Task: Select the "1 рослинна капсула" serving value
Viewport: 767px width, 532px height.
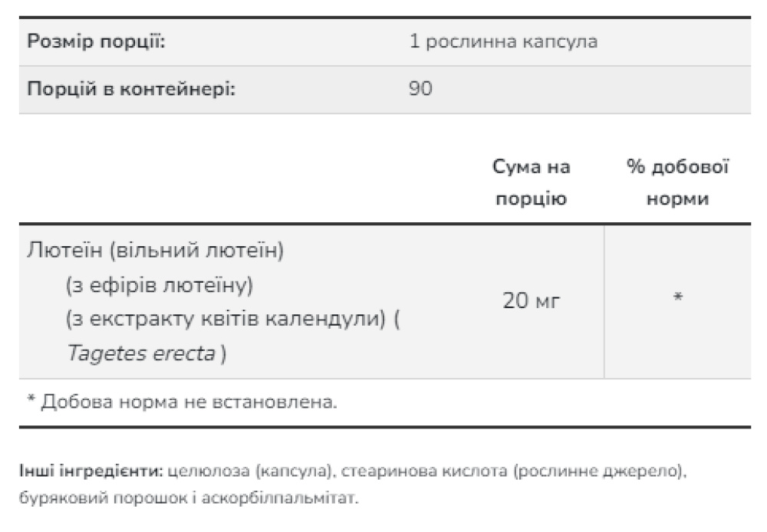Action: 503,41
